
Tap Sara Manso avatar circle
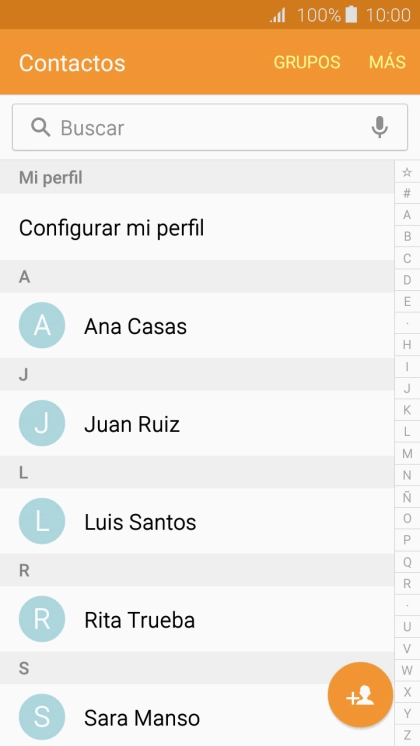(x=42, y=717)
